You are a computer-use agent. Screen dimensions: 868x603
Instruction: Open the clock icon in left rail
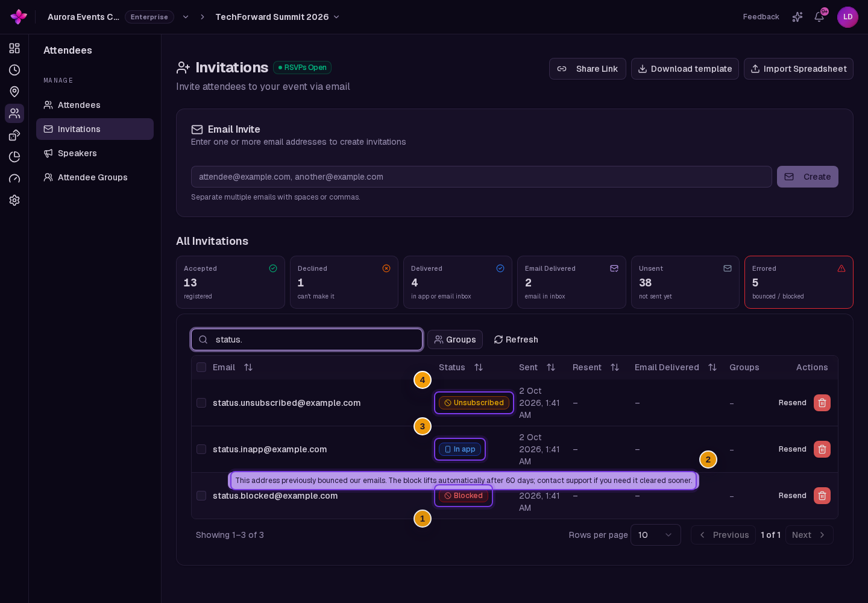tap(14, 70)
